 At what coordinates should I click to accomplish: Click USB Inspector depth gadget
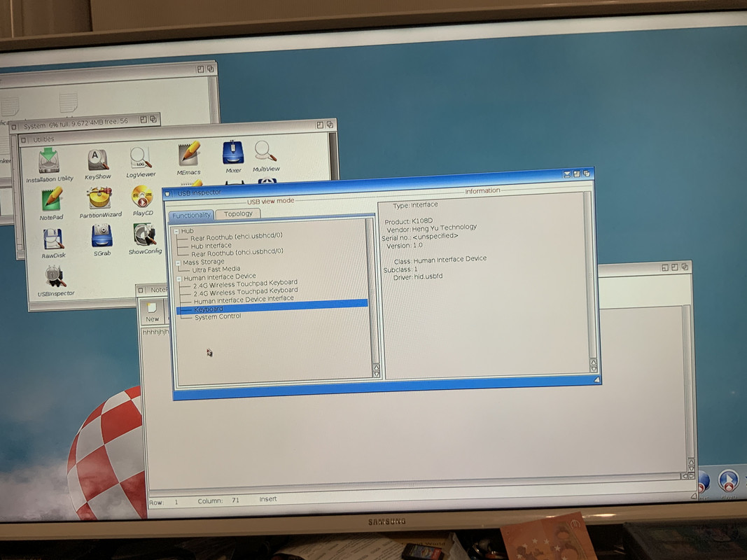click(x=587, y=174)
